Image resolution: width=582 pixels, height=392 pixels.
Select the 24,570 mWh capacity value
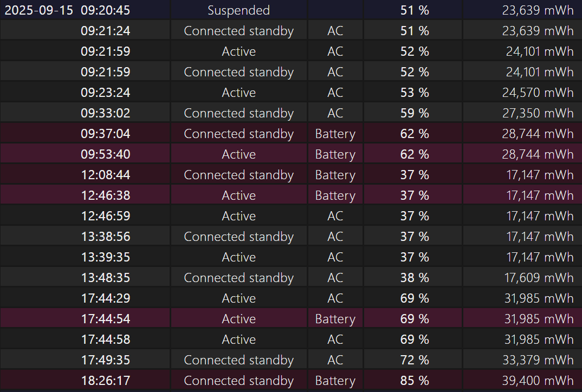pos(538,93)
